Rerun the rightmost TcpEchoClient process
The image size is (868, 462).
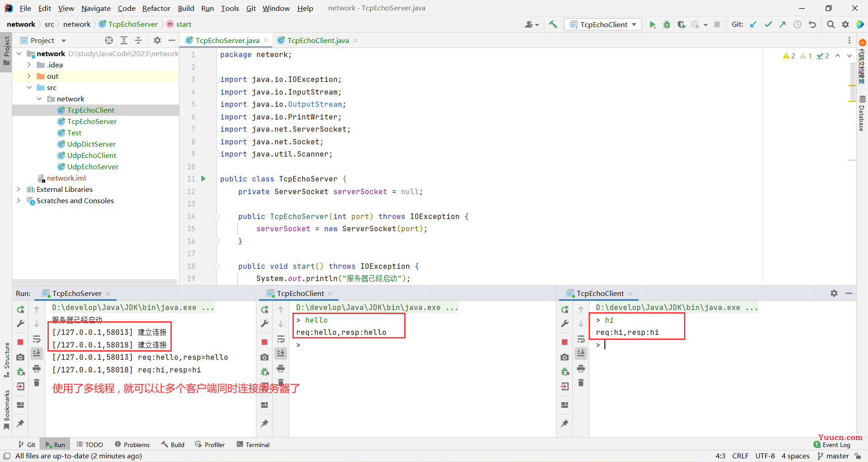point(565,310)
